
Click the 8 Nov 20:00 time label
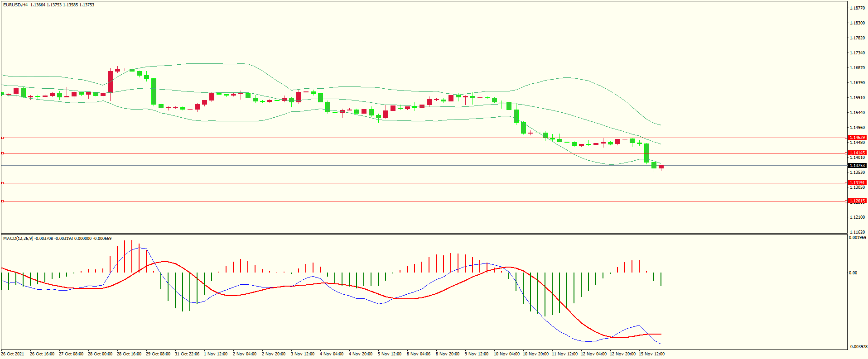pos(448,354)
